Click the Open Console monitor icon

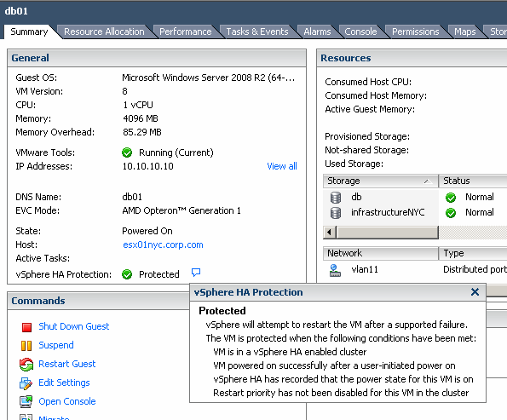(26, 401)
